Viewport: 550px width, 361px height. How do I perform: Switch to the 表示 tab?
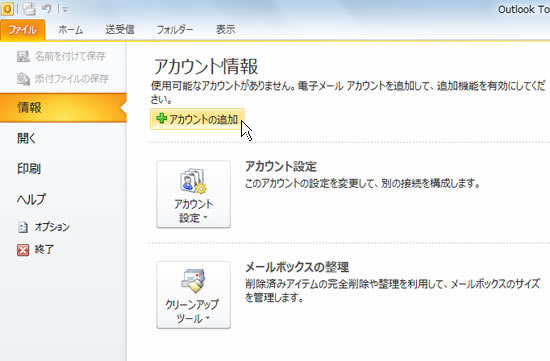click(225, 30)
